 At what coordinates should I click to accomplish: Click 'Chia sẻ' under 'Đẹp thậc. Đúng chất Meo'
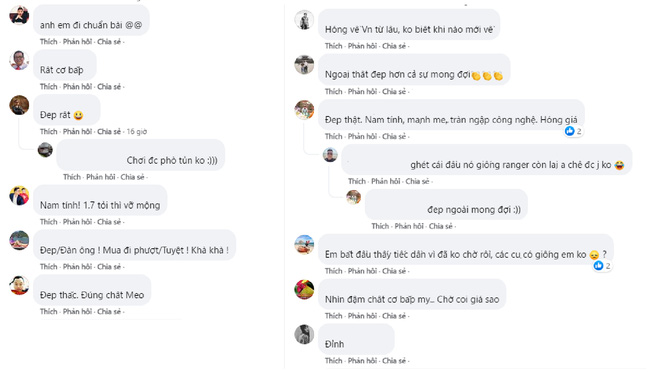tap(109, 311)
